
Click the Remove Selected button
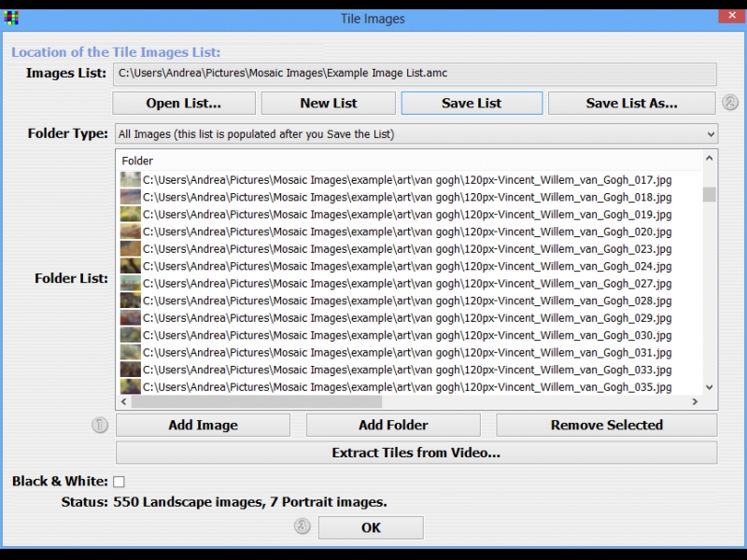[606, 426]
